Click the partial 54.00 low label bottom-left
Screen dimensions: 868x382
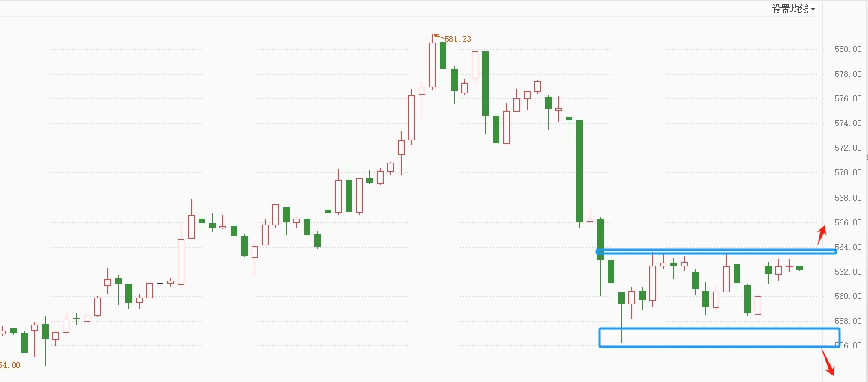(x=10, y=365)
